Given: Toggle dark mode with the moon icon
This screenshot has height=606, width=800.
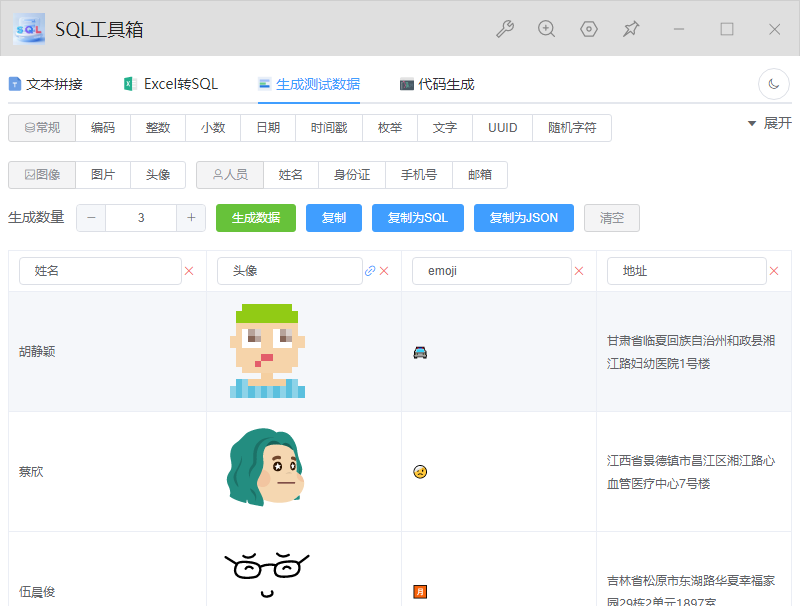Looking at the screenshot, I should [x=773, y=85].
